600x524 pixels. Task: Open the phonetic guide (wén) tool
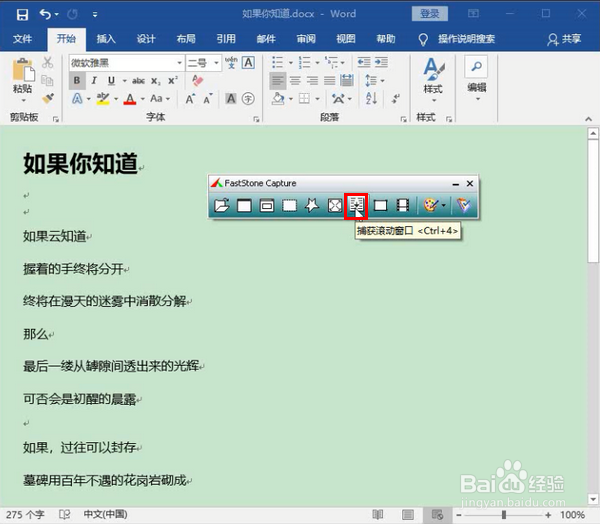(231, 63)
